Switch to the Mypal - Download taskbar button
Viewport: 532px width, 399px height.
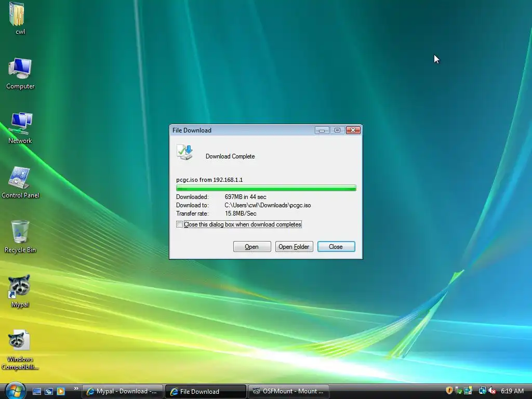(123, 391)
